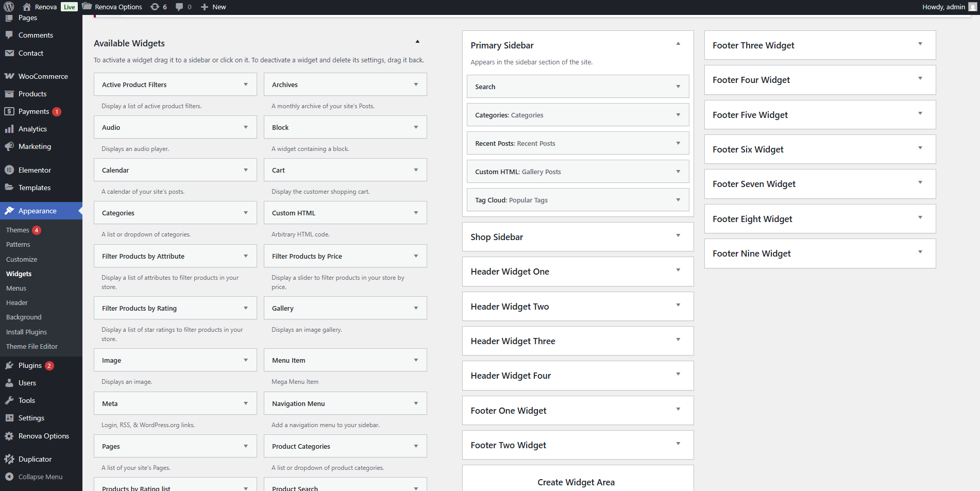Screen dimensions: 980x491
Task: Expand the Footer Three Widget area
Action: 920,44
